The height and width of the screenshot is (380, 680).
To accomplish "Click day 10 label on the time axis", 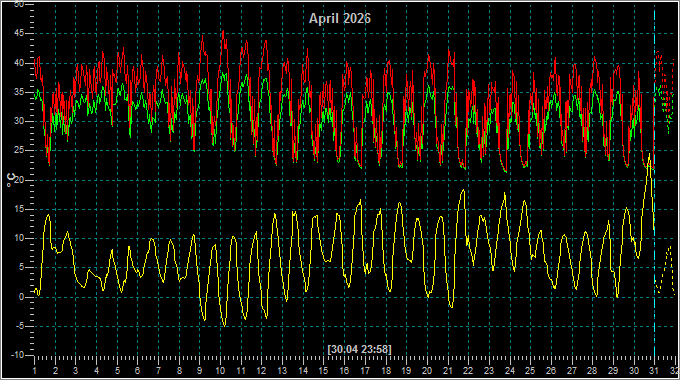I will (x=220, y=371).
